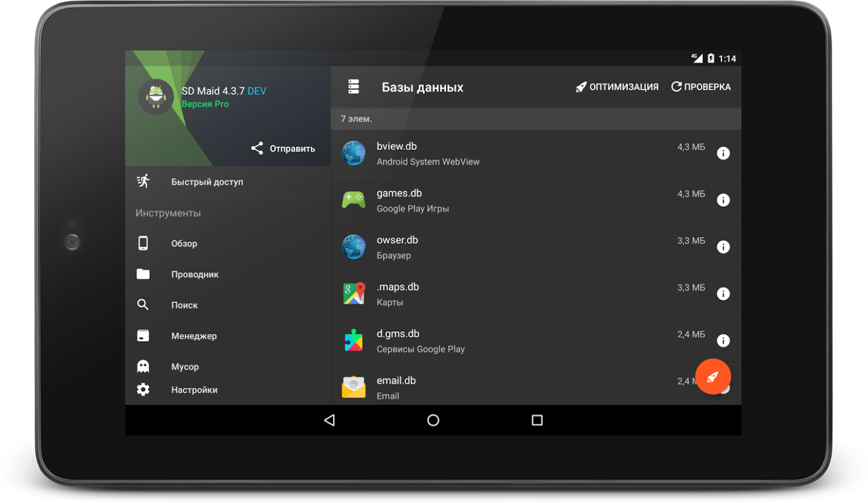This screenshot has height=503, width=868.
Task: Select Поиск in the tools menu
Action: click(228, 305)
